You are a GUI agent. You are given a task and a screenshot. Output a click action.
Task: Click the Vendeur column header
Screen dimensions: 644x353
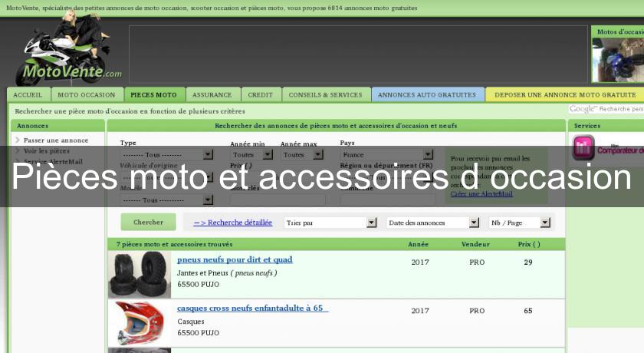pyautogui.click(x=475, y=244)
